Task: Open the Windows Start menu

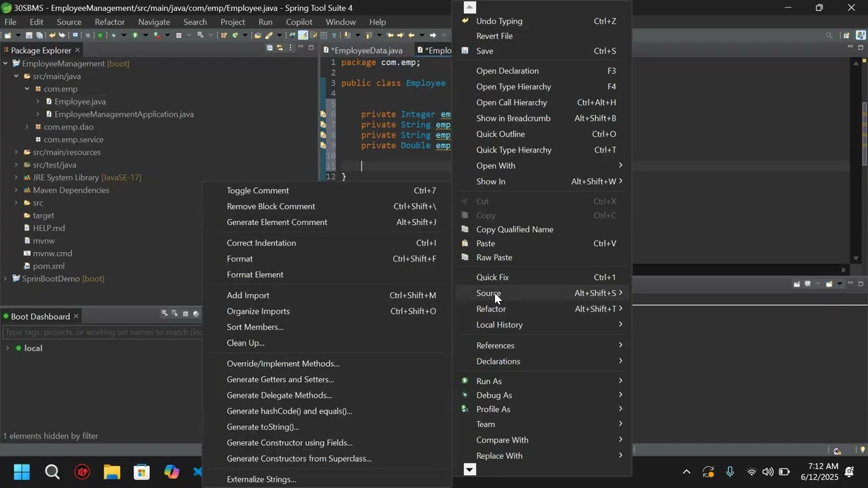Action: click(22, 472)
